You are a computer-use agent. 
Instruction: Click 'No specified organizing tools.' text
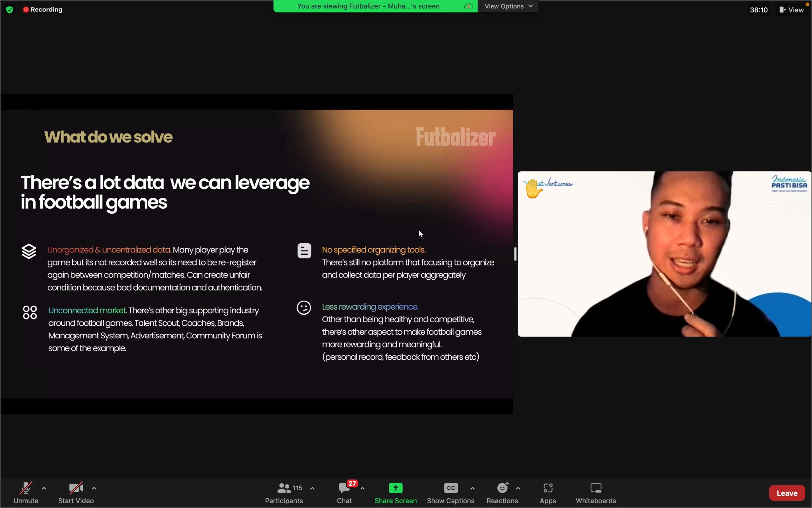(x=374, y=250)
